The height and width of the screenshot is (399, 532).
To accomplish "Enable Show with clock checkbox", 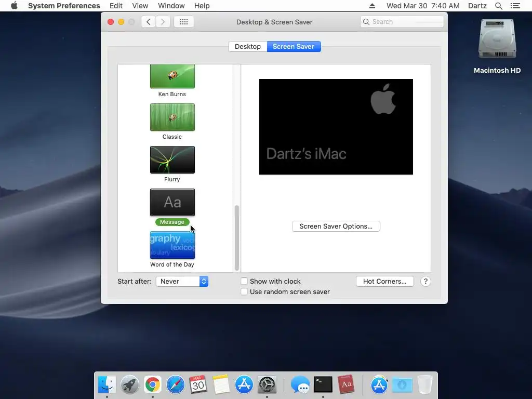I will click(x=244, y=281).
